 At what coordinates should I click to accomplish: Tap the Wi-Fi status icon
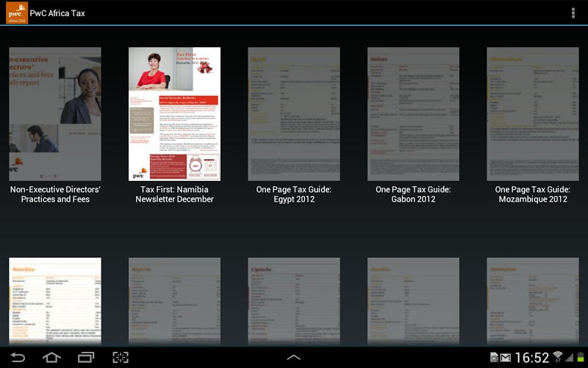pos(558,357)
